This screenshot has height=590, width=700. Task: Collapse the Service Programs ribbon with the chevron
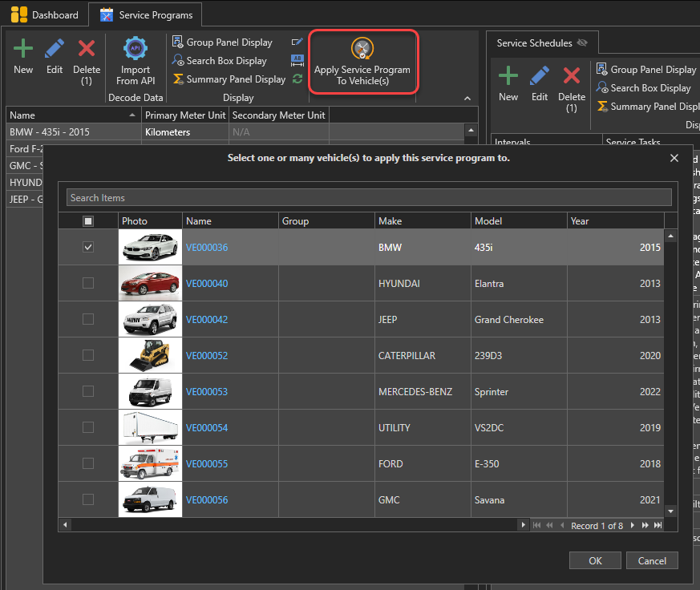pos(467,98)
